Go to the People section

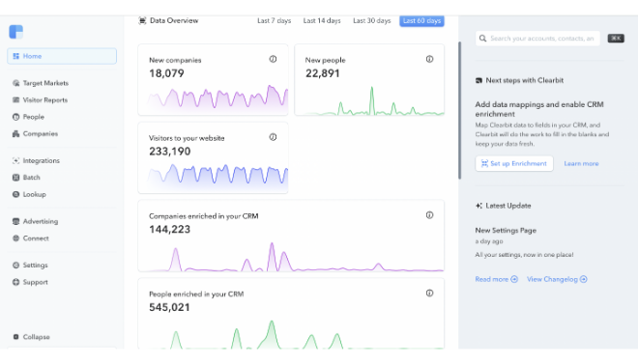pos(28,117)
